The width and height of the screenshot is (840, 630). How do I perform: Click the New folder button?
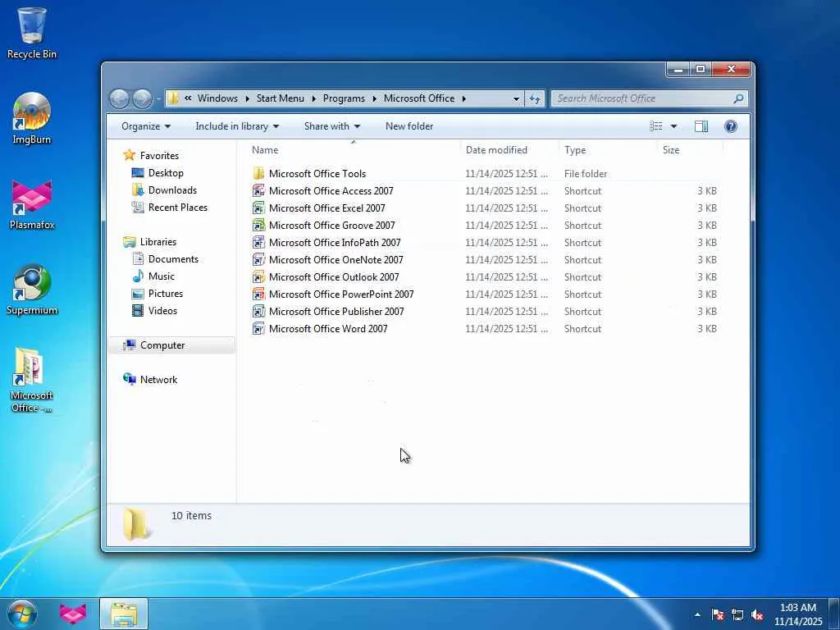click(409, 126)
